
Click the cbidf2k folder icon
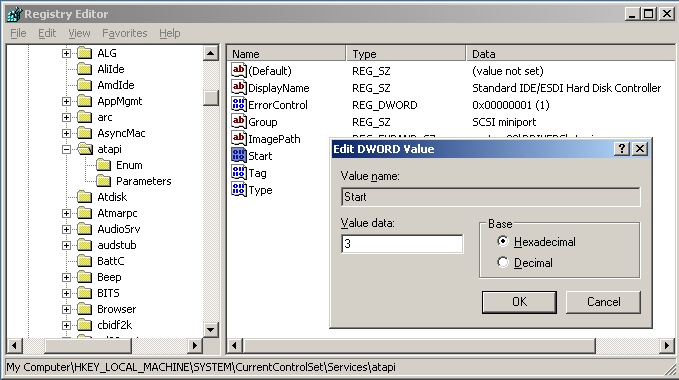tap(84, 325)
